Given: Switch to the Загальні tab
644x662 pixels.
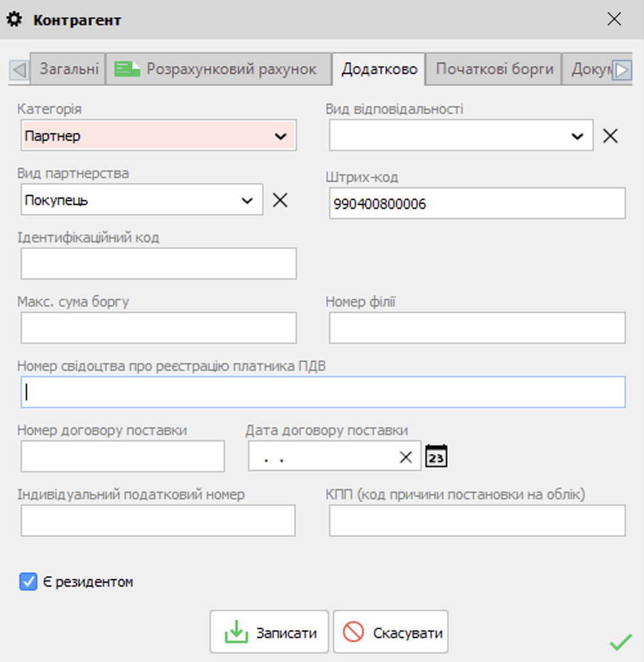Looking at the screenshot, I should pos(68,69).
